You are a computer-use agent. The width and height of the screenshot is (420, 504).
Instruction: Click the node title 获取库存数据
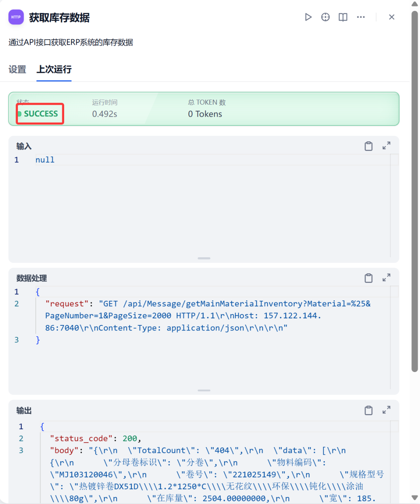[x=59, y=18]
